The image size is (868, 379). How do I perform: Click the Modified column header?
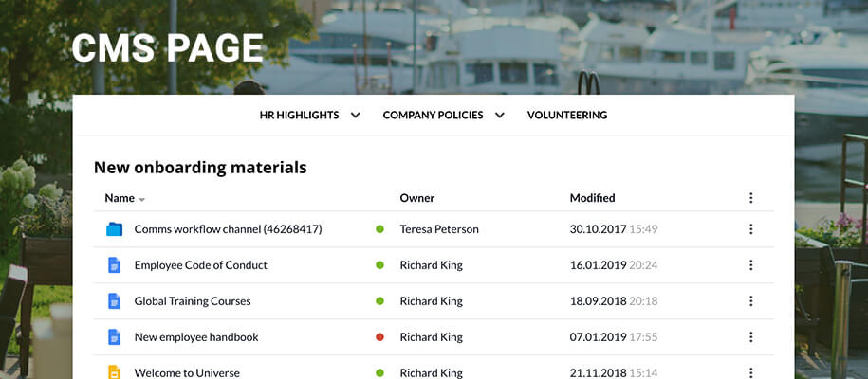pyautogui.click(x=592, y=198)
